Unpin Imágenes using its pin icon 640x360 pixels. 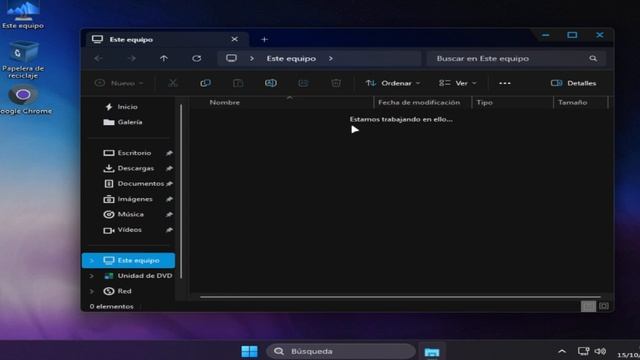coord(169,199)
